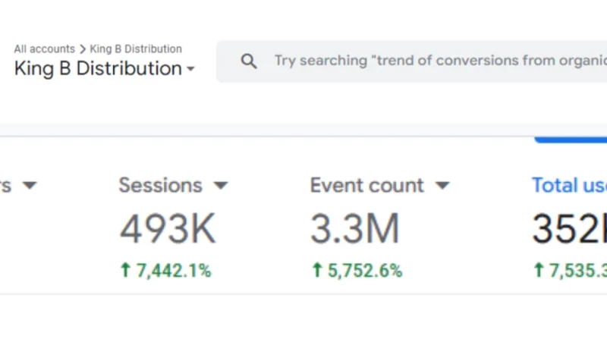Click the King B Distribution breadcrumb
This screenshot has height=364, width=607.
coord(136,49)
